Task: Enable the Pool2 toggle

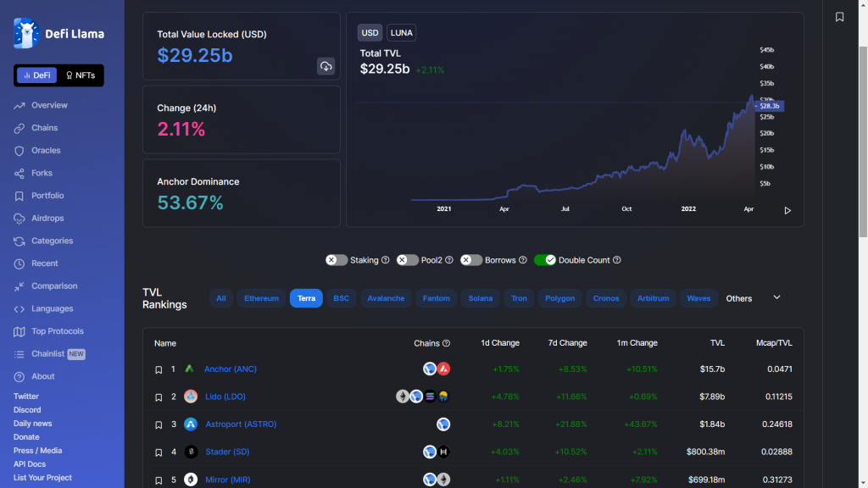Action: 408,260
